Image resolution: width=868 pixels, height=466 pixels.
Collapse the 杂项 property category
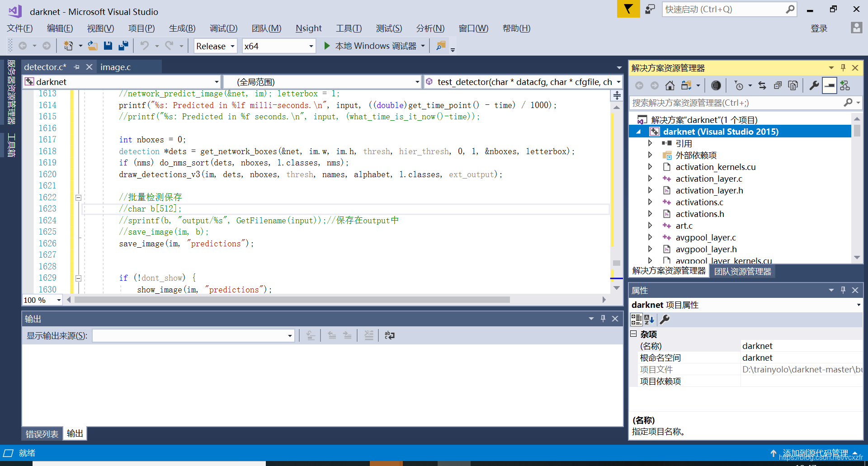(633, 334)
